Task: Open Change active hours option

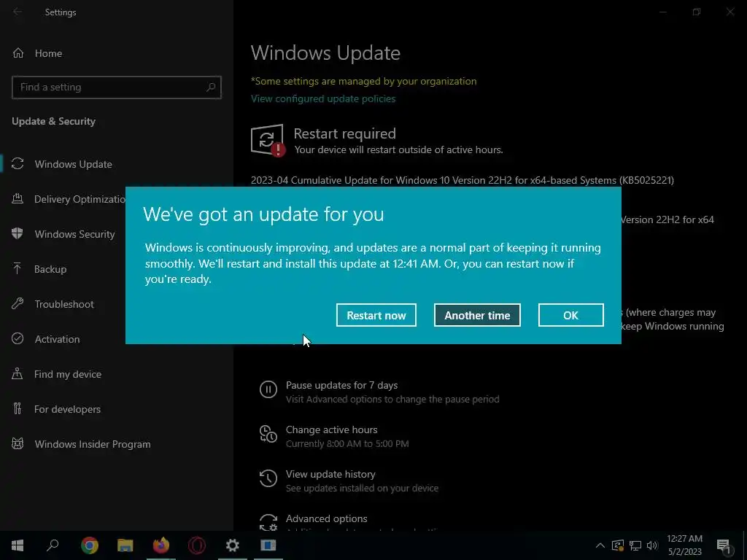Action: click(332, 429)
